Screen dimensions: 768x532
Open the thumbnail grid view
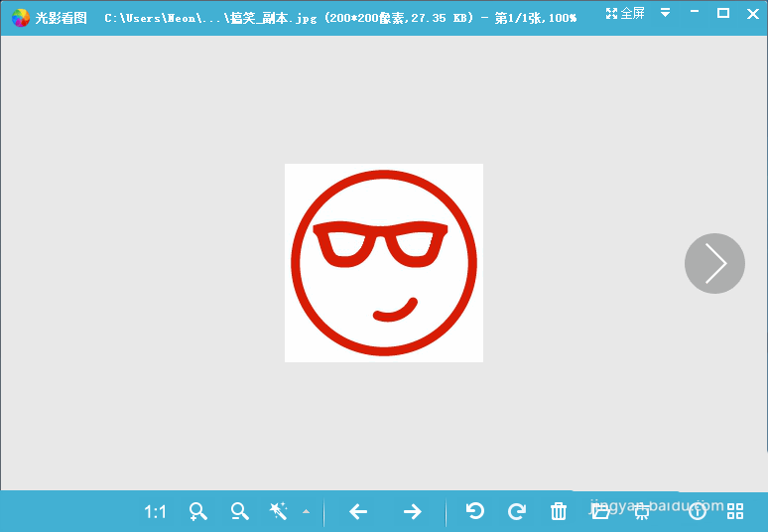(x=735, y=511)
